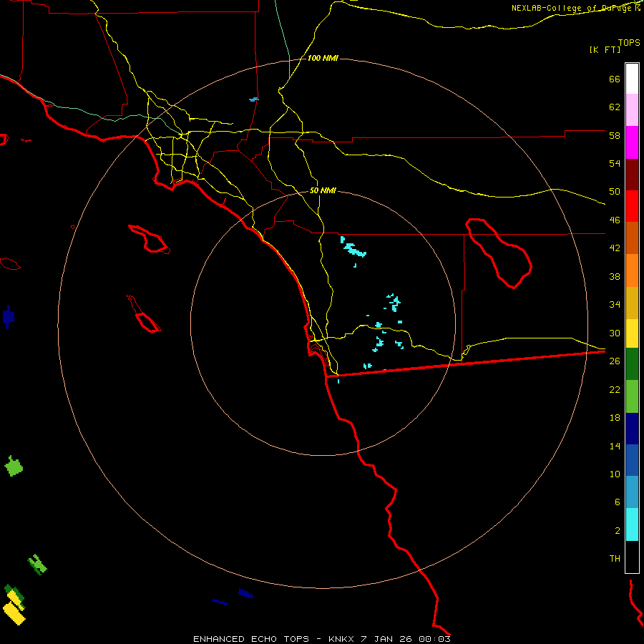Click the 50 legend label
This screenshot has height=644, width=644.
click(x=615, y=192)
